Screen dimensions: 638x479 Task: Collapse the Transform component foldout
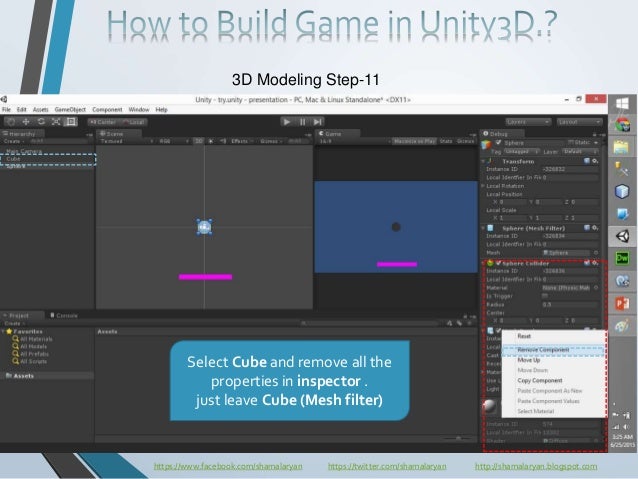click(x=483, y=161)
